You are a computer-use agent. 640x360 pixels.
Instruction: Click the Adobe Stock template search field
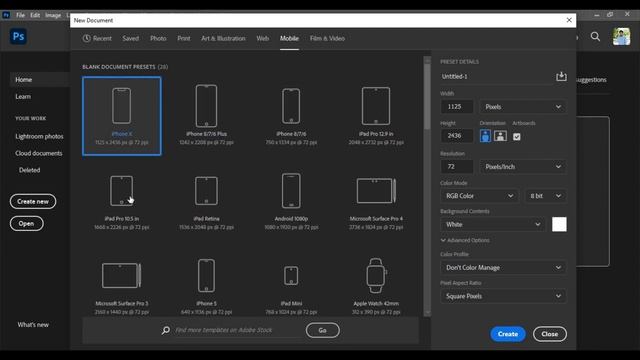238,330
